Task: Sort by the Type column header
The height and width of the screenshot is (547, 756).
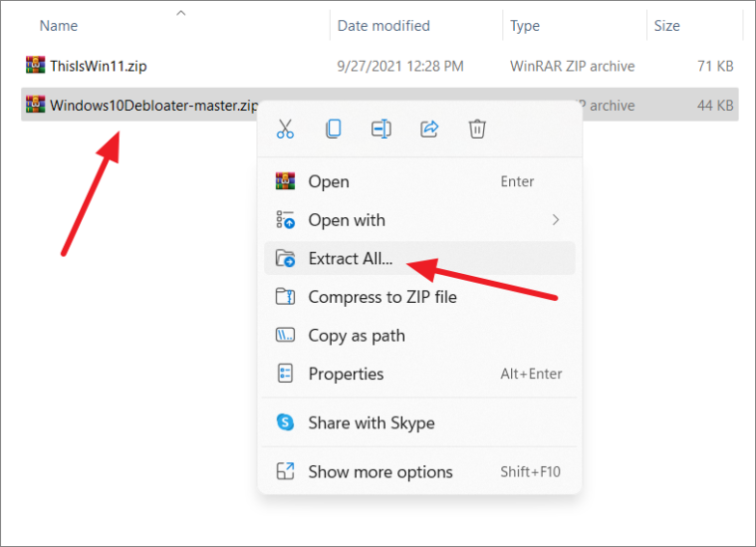Action: pos(525,26)
